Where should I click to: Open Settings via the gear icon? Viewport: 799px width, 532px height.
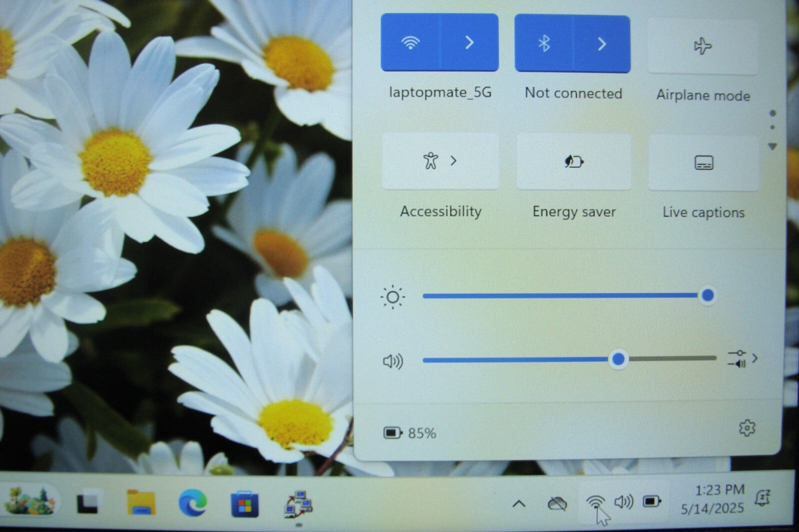[x=747, y=428]
